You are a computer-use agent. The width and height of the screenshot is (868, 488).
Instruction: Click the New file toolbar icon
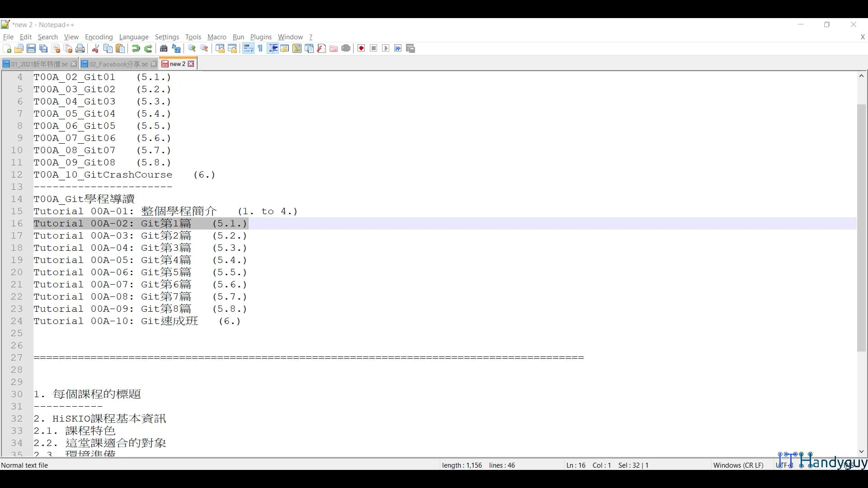coord(7,49)
